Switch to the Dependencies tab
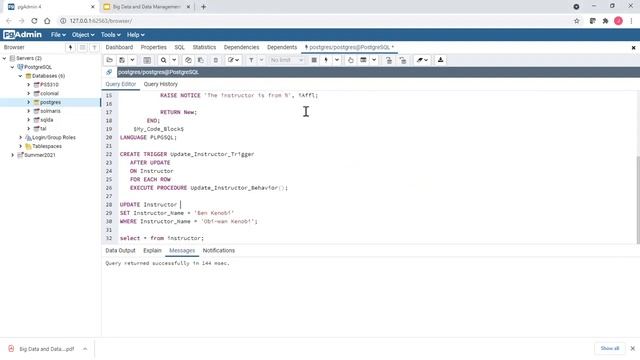Image resolution: width=640 pixels, height=360 pixels. (241, 47)
